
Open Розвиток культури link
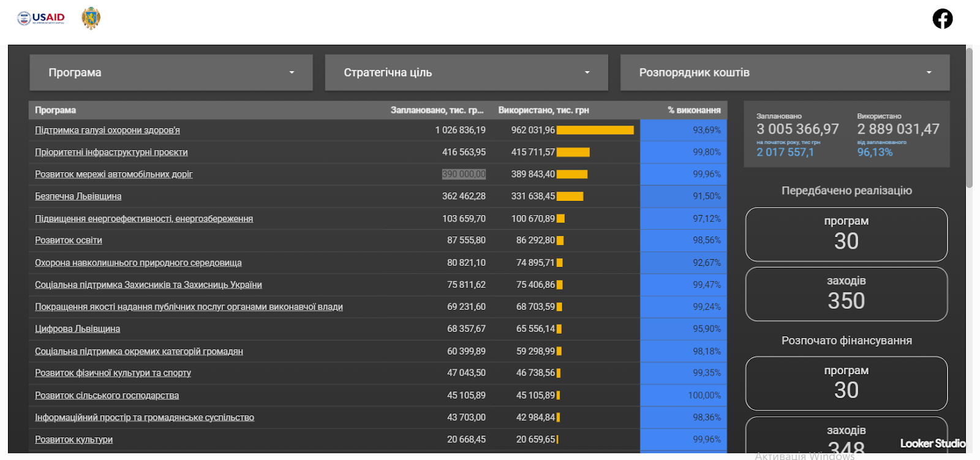click(x=73, y=439)
